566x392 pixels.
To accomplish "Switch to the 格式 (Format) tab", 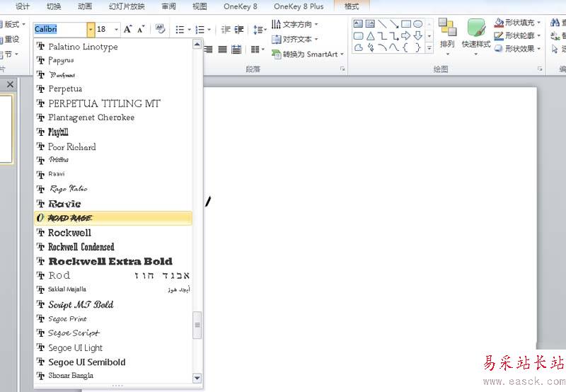I will (x=352, y=6).
